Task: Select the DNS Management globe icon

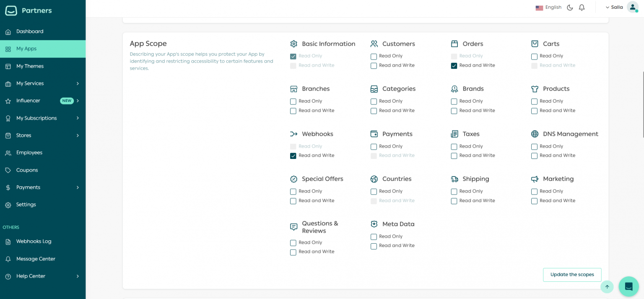Action: click(x=535, y=133)
